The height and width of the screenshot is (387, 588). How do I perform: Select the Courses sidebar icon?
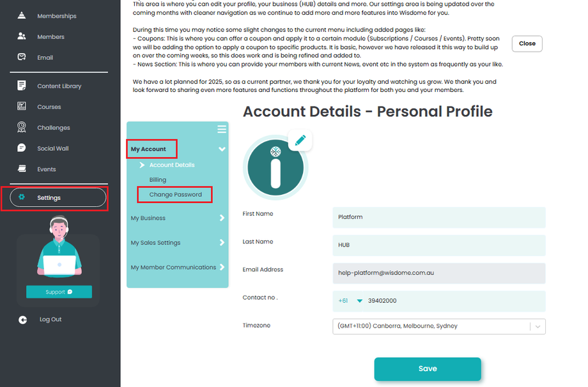tap(22, 107)
